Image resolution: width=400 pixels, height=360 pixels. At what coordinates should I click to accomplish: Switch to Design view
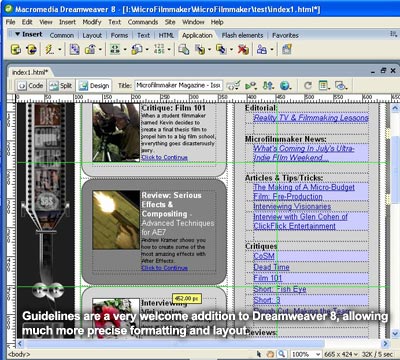point(94,86)
